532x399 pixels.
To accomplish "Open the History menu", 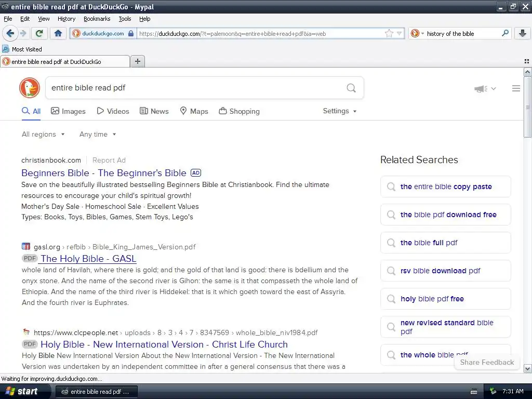I will (66, 19).
